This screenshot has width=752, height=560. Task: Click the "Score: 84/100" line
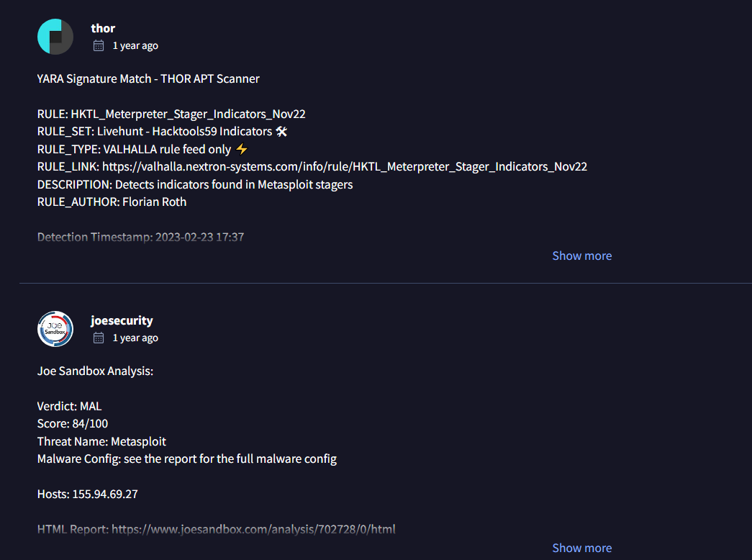pyautogui.click(x=73, y=423)
